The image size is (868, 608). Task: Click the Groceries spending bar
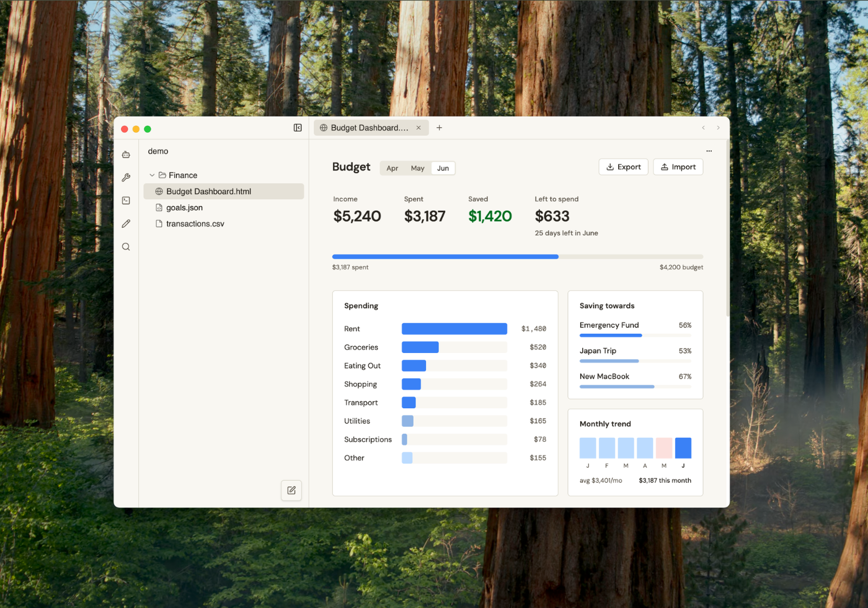tap(420, 347)
